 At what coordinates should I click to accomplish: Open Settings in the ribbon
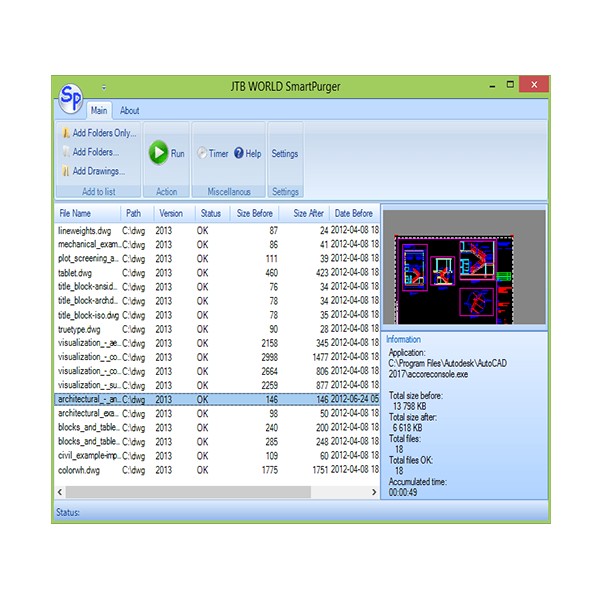(x=285, y=153)
